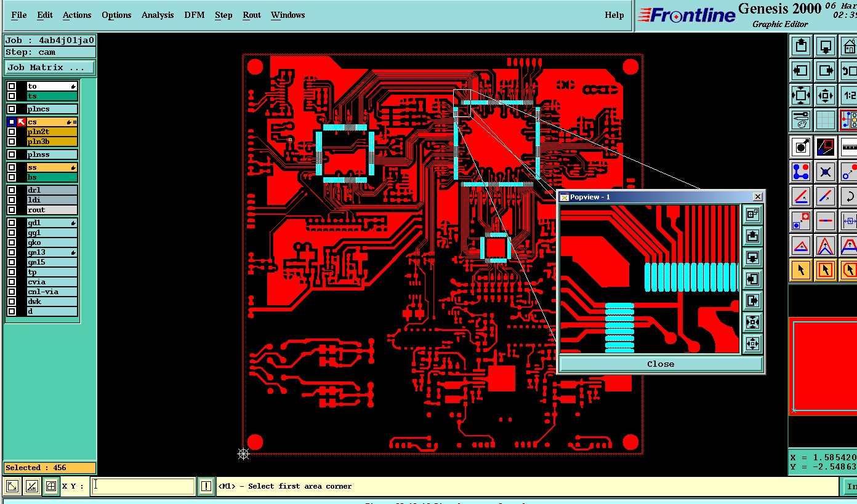This screenshot has height=504, width=857.
Task: Click Popview detach window icon at top
Action: [x=752, y=214]
